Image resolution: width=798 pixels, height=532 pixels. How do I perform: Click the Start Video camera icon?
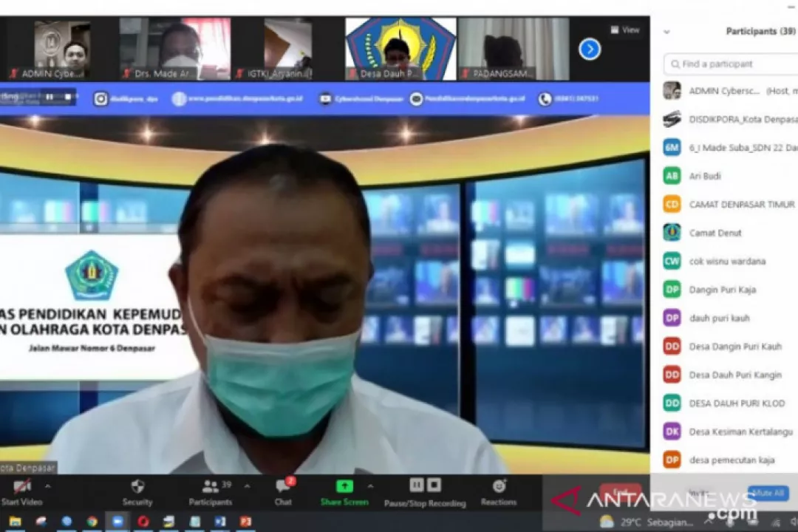[22, 486]
